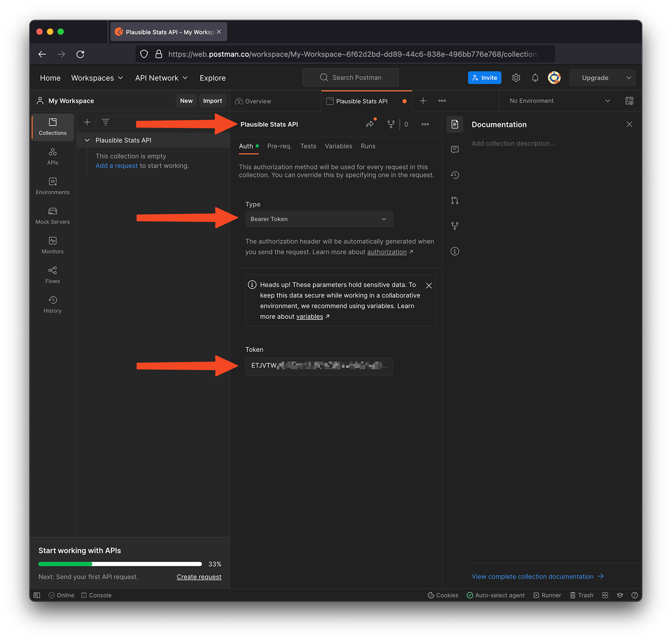This screenshot has height=641, width=672.
Task: Open the environment quick look icon
Action: (629, 101)
